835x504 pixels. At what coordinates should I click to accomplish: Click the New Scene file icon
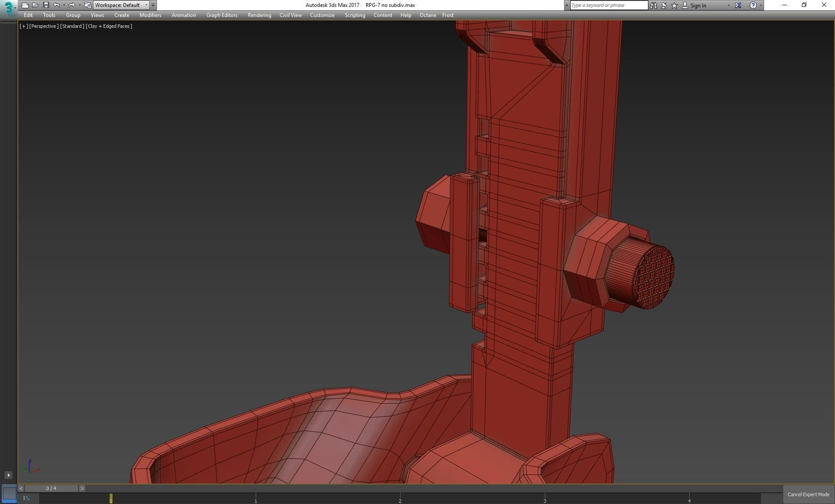[x=25, y=5]
